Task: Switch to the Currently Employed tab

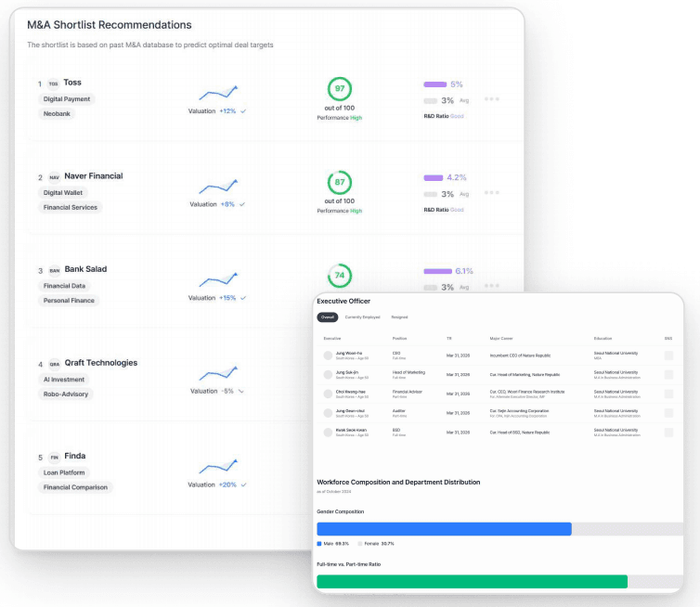Action: [362, 316]
